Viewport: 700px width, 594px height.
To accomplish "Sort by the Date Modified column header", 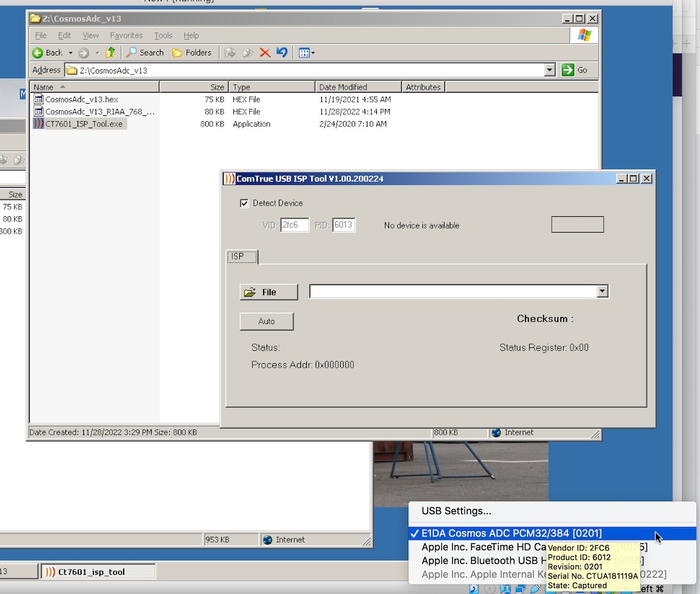I will 358,87.
